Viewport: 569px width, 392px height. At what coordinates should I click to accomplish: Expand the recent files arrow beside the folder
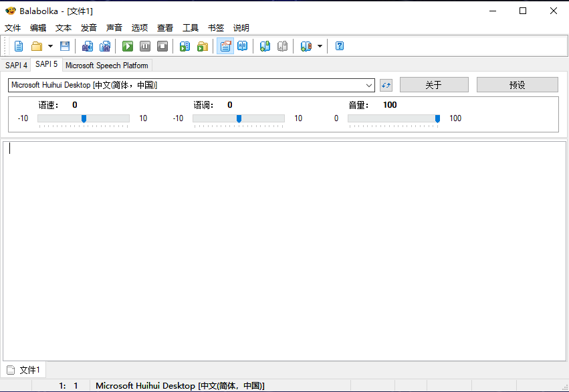point(50,46)
